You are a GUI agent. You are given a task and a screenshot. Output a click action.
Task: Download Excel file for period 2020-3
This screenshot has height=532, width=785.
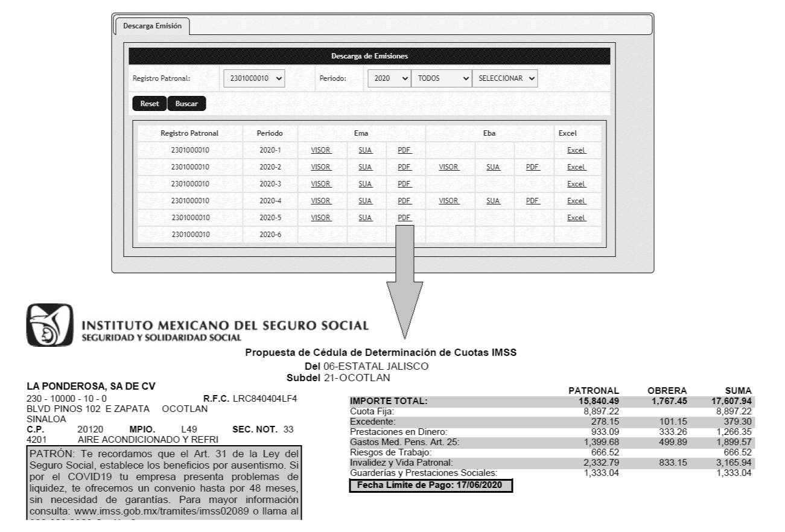(577, 184)
